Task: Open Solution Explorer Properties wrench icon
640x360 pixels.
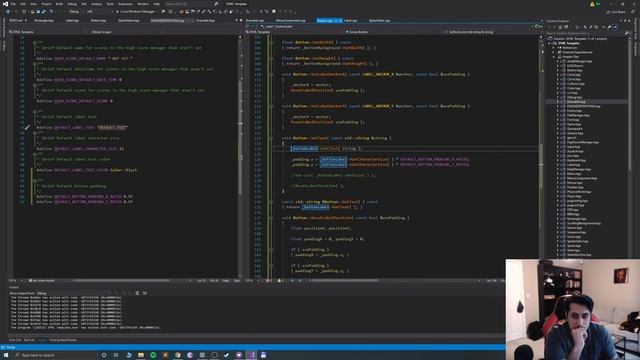Action: pos(609,27)
